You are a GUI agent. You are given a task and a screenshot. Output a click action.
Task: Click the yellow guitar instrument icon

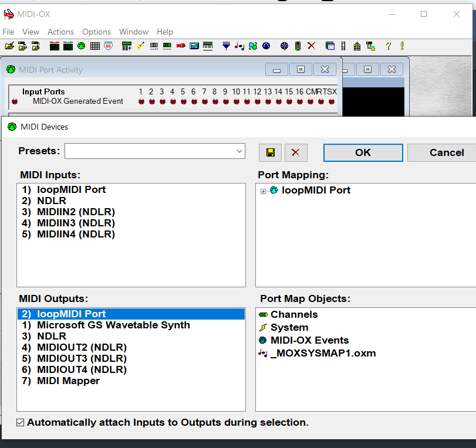[x=140, y=46]
